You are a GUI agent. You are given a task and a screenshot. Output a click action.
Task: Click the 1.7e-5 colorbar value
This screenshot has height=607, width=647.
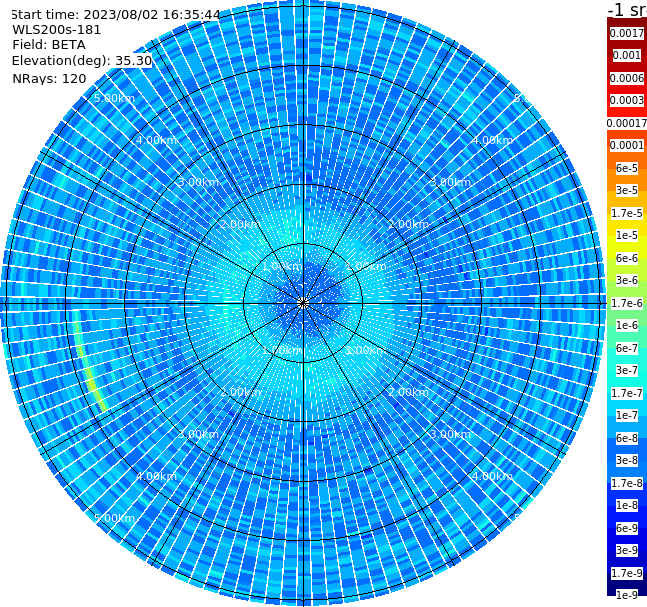coord(627,213)
